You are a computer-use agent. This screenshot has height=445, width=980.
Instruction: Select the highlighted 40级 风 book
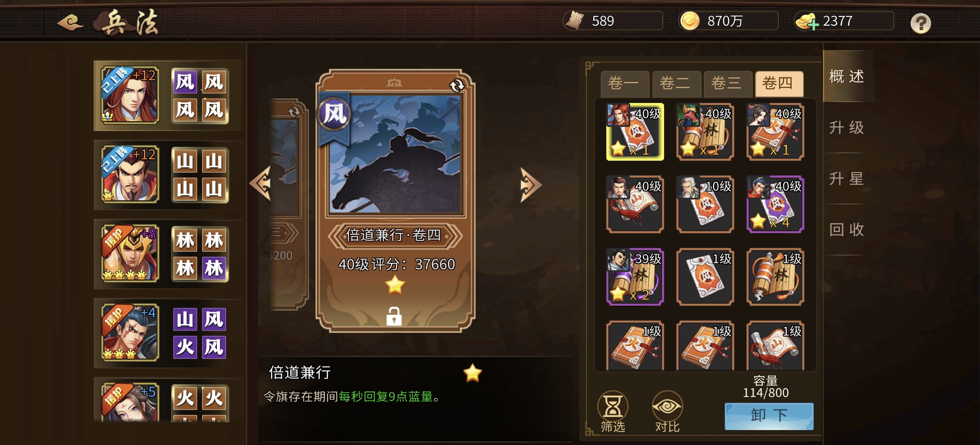[x=635, y=132]
